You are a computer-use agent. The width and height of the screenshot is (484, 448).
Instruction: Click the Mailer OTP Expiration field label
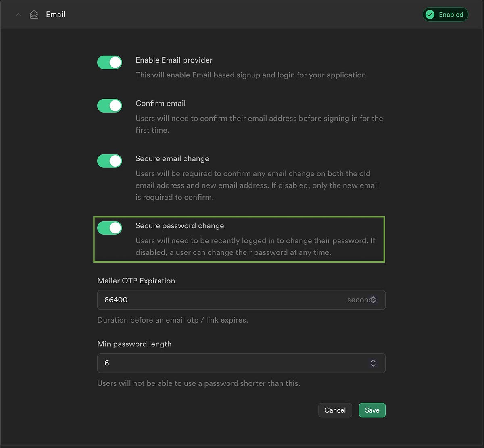[x=136, y=281]
